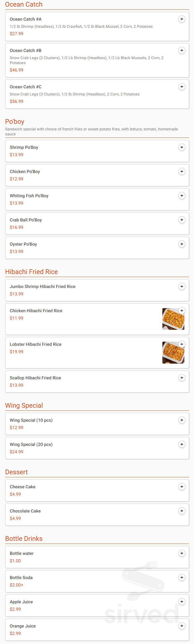The width and height of the screenshot is (194, 644).
Task: Click the plus icon for Ocean Catch #A
Action: coord(182,19)
